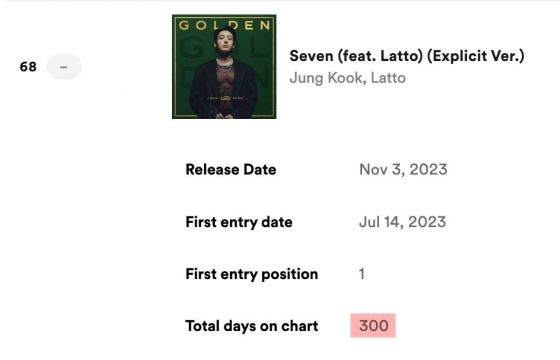
Task: Select chart position number 68
Action: (x=28, y=67)
